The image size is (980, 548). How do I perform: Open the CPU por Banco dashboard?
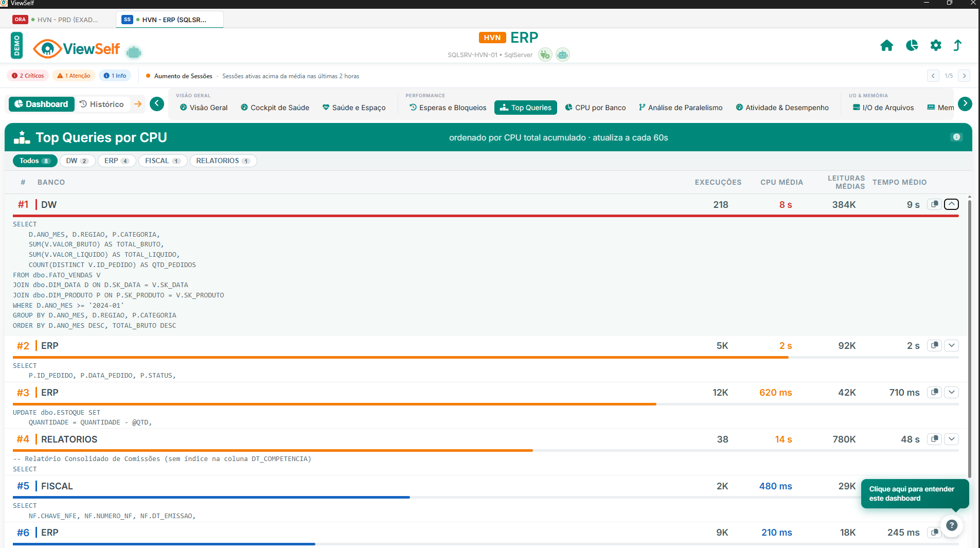[x=595, y=108]
